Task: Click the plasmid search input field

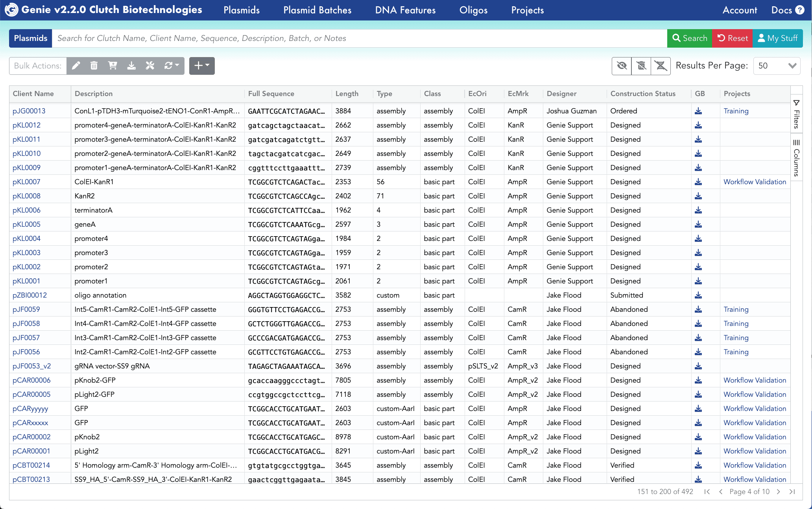Action: 354,38
